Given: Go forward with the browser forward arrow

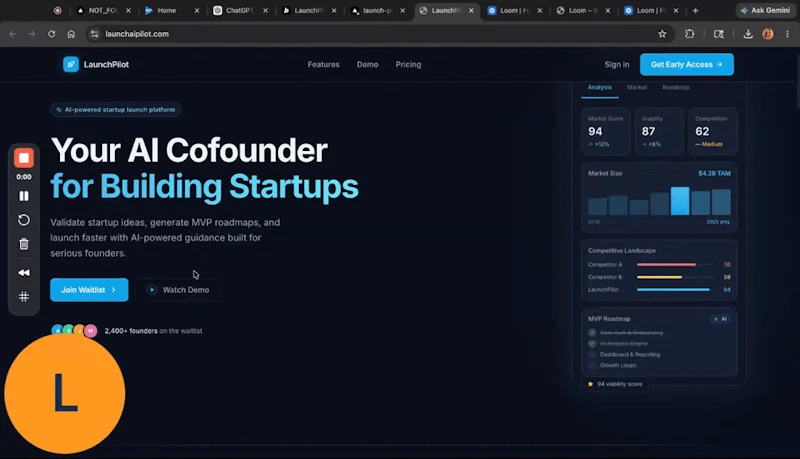Looking at the screenshot, I should pos(32,34).
